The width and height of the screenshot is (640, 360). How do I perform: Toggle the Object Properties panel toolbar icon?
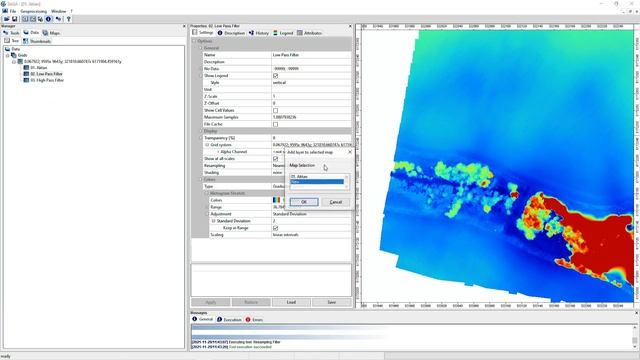pos(33,19)
